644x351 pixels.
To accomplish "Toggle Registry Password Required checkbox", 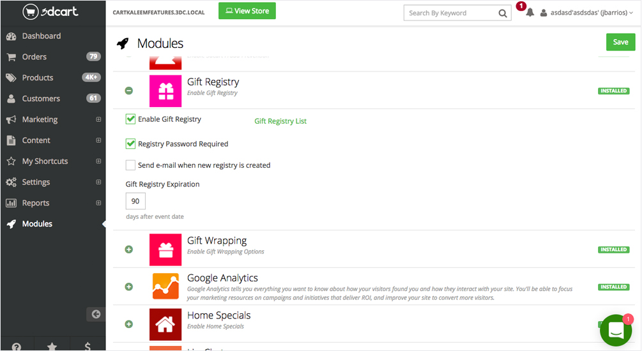I will (x=130, y=144).
